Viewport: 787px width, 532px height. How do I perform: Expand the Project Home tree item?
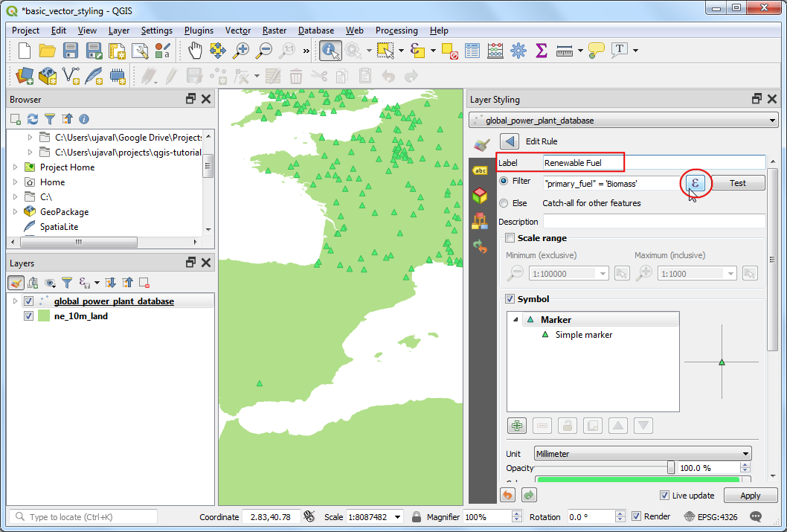tap(15, 167)
